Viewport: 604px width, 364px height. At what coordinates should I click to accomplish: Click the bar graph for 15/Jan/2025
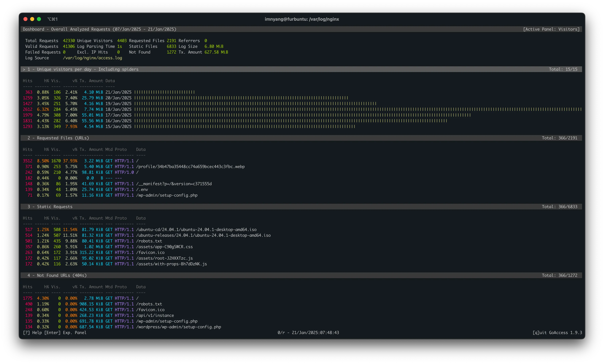click(x=245, y=127)
